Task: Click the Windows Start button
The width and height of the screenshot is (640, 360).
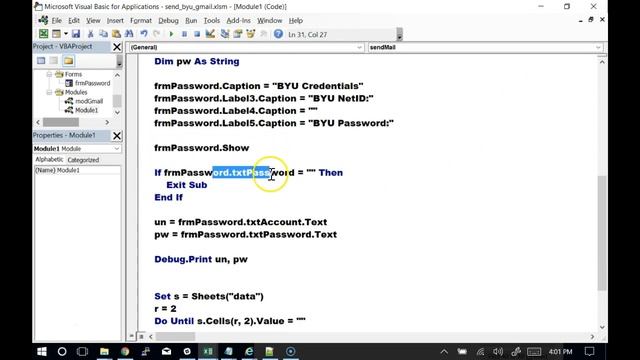Action: (42, 351)
